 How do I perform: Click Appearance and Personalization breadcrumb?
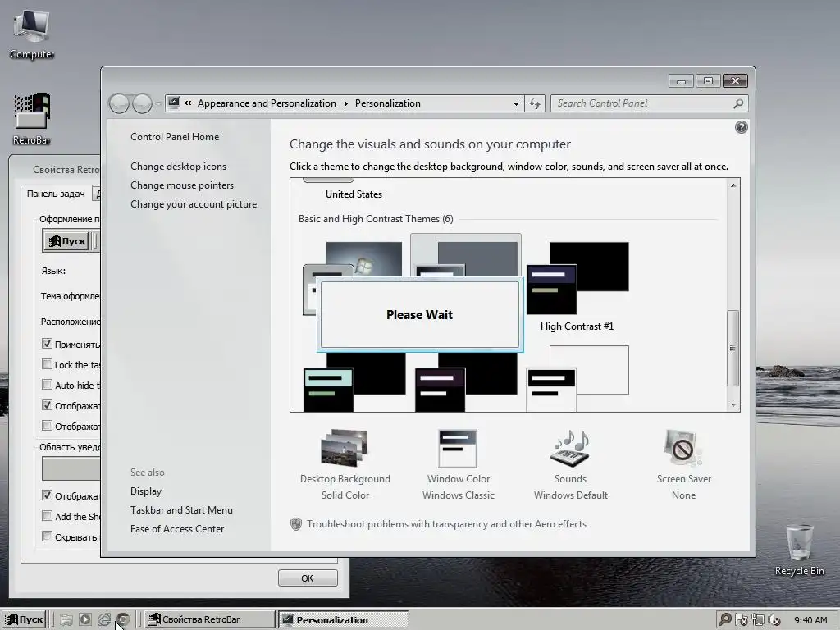coord(267,103)
